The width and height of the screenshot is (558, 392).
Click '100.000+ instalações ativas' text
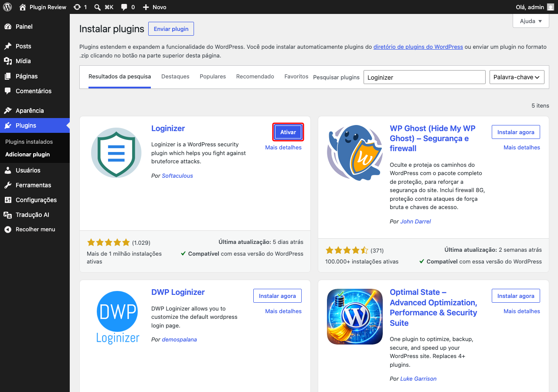[362, 262]
